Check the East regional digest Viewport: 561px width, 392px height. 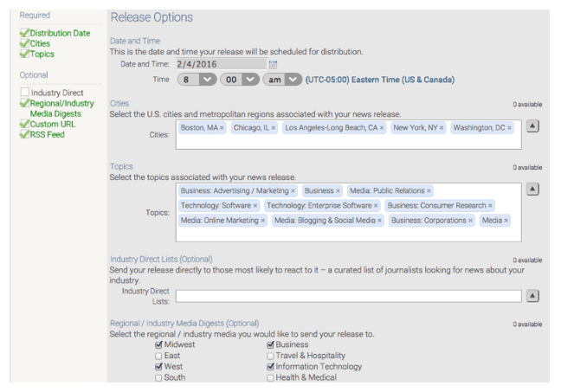[x=158, y=356]
